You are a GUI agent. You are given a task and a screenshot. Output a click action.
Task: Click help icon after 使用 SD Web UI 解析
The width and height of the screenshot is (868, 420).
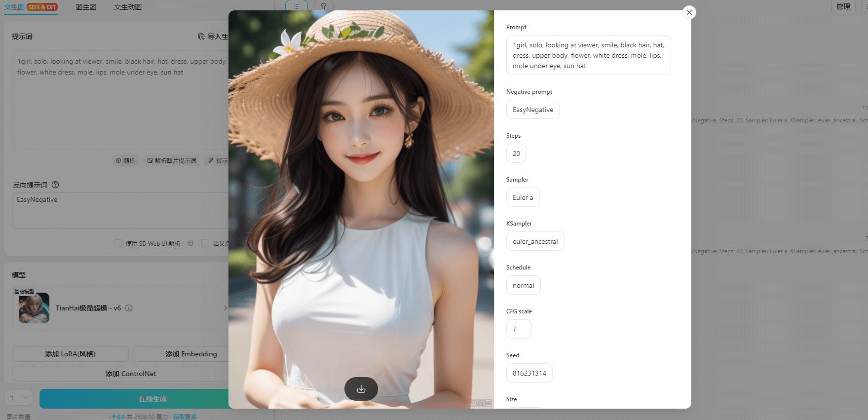coord(190,243)
